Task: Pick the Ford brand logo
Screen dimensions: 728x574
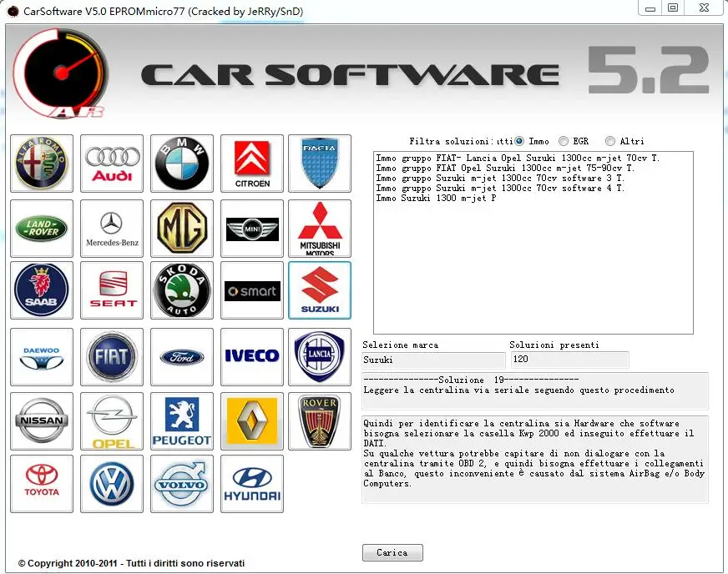Action: click(182, 357)
